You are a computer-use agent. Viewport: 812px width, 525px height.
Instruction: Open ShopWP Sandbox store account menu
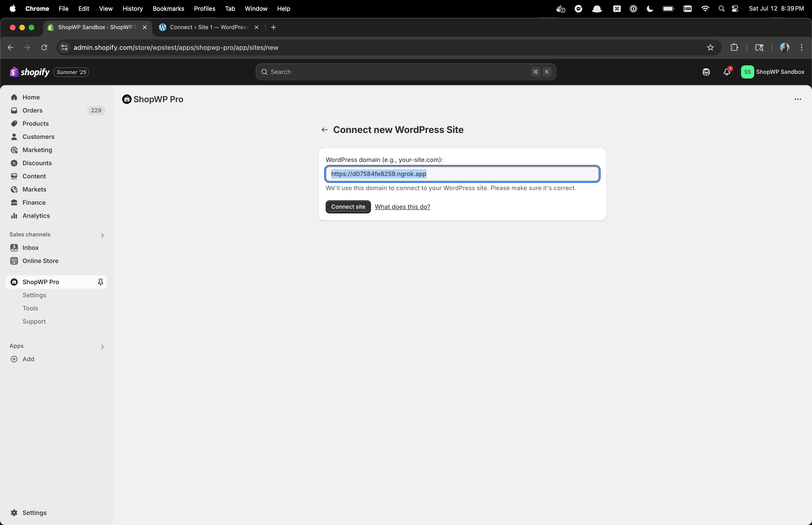(x=773, y=72)
